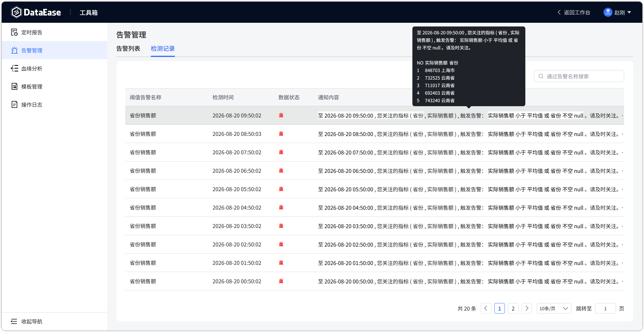Click timestamp 2026-08-20 01:50:02
Screen dimensions: 644x332
coord(237,263)
